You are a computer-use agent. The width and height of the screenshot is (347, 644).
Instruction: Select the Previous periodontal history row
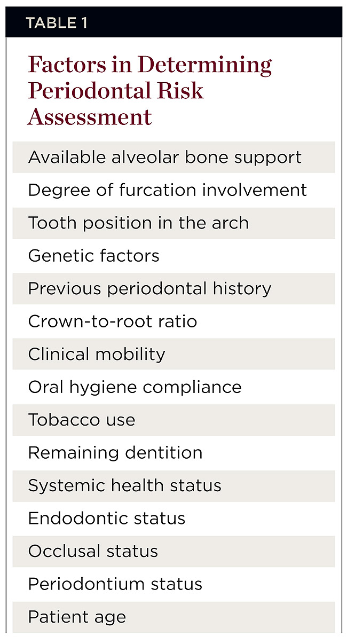pyautogui.click(x=149, y=288)
